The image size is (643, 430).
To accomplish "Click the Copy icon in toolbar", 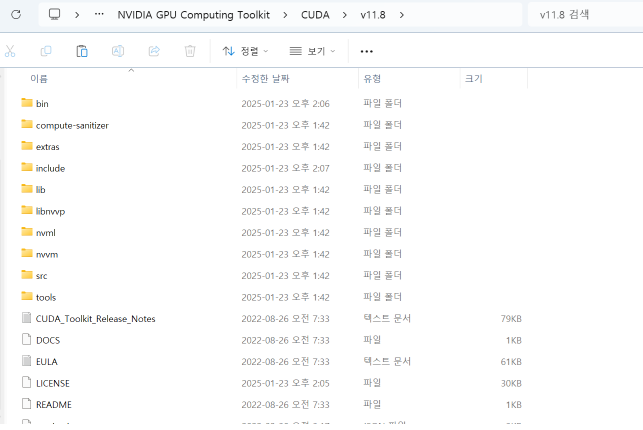I will tap(46, 51).
